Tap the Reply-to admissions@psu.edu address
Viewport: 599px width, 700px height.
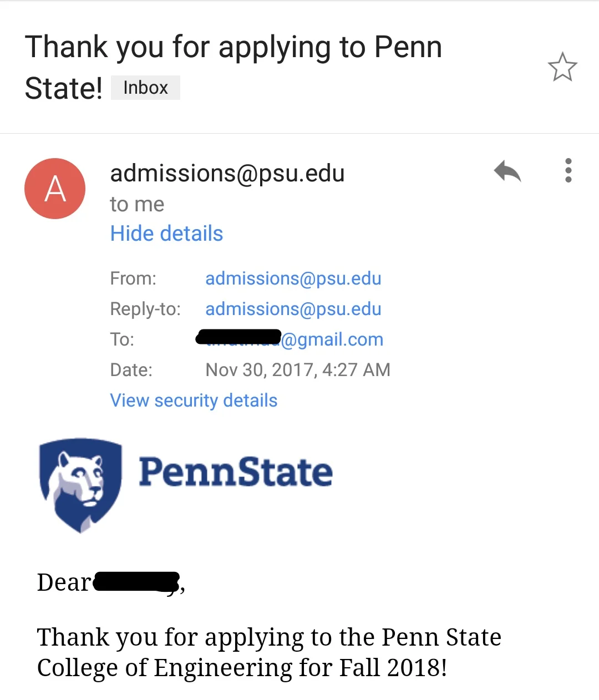click(x=293, y=309)
